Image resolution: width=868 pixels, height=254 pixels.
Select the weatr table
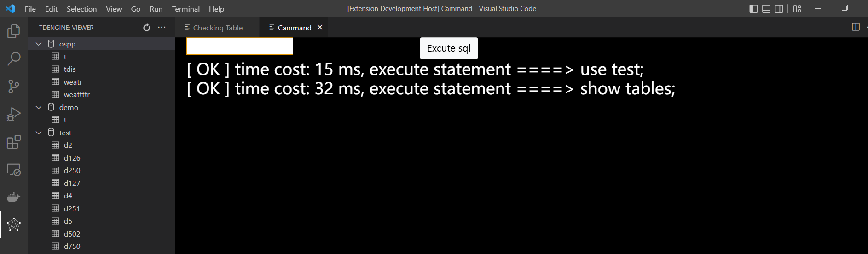tap(101, 82)
